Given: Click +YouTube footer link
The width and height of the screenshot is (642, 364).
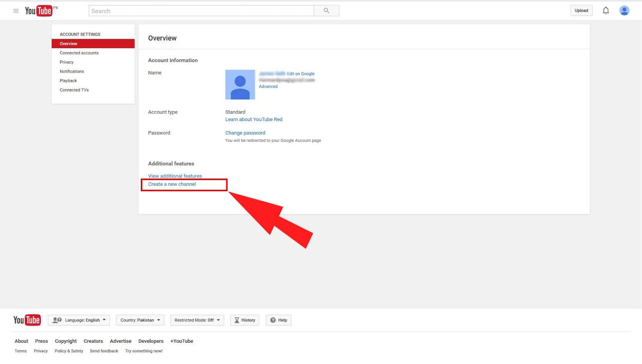Looking at the screenshot, I should point(182,341).
